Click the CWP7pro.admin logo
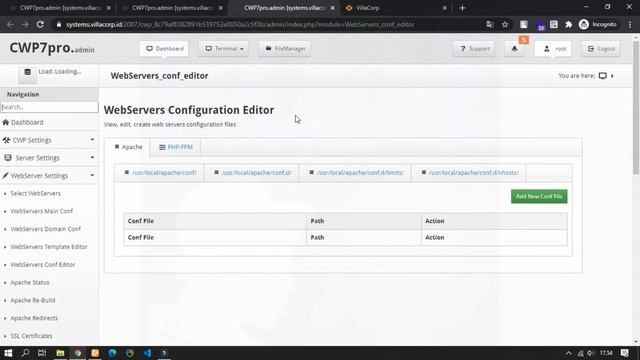 [x=52, y=48]
